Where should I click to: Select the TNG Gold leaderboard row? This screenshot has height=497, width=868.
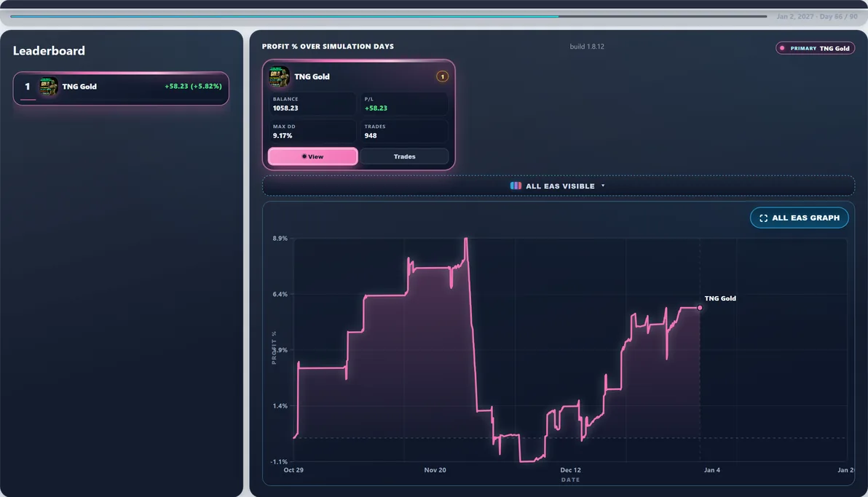coord(121,88)
